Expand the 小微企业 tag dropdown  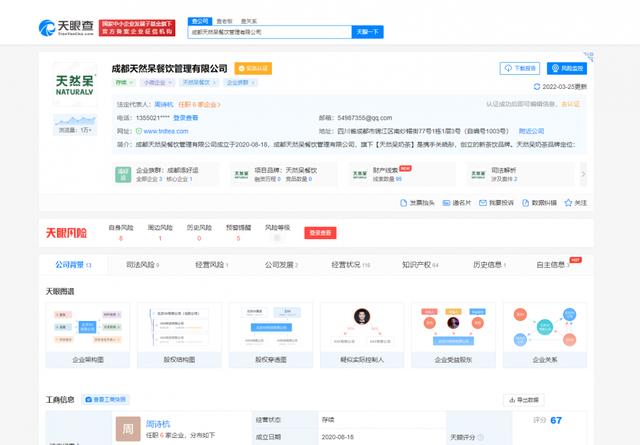(157, 82)
